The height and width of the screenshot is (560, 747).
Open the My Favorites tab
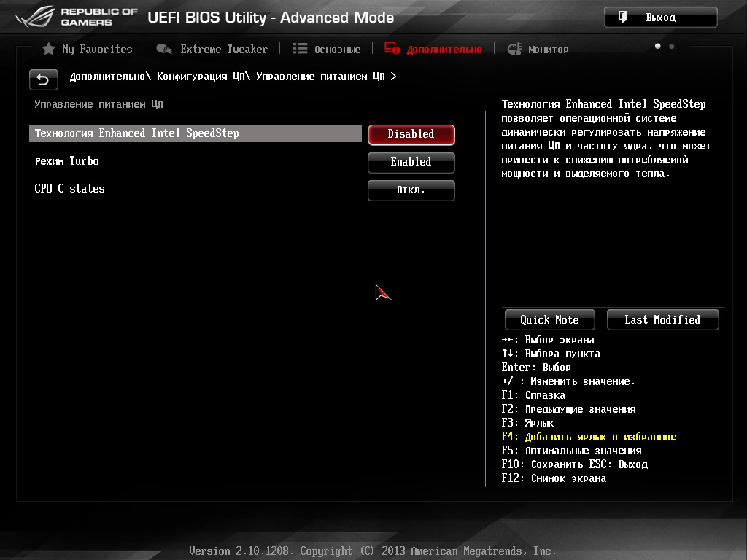[88, 49]
